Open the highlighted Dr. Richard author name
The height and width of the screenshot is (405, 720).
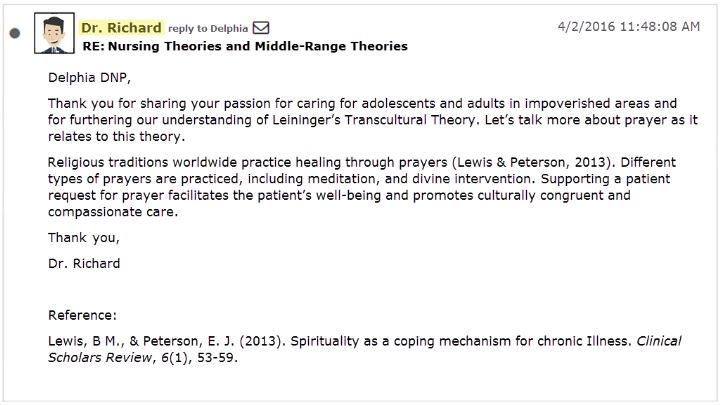tap(121, 28)
